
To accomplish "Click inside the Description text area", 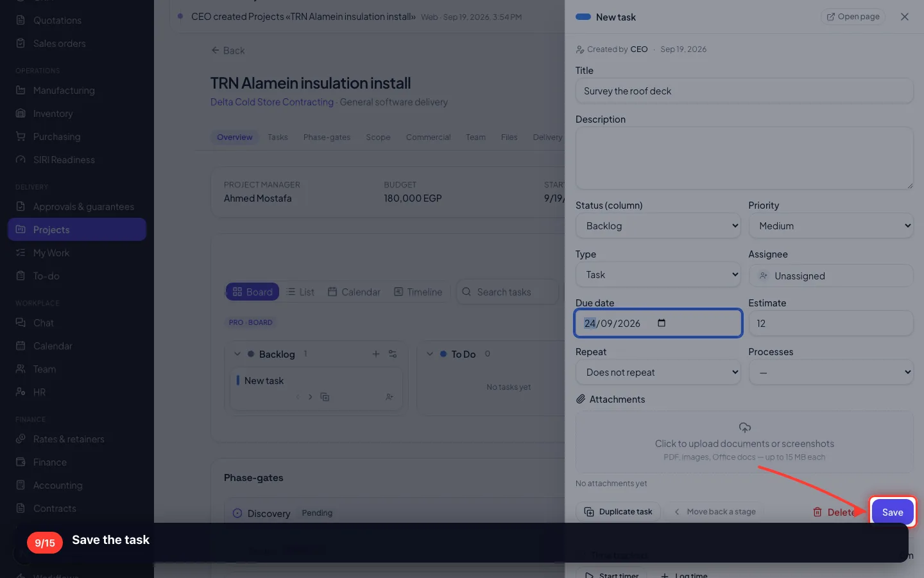I will click(744, 158).
